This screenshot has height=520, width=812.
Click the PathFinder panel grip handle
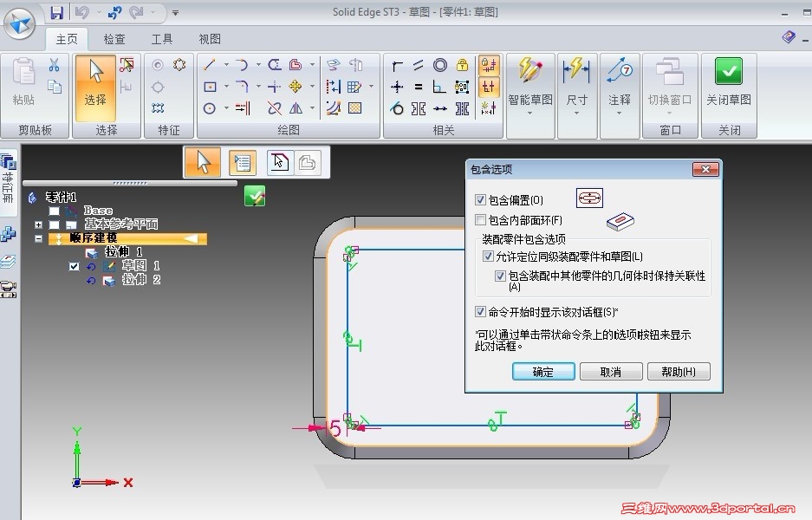tap(130, 183)
